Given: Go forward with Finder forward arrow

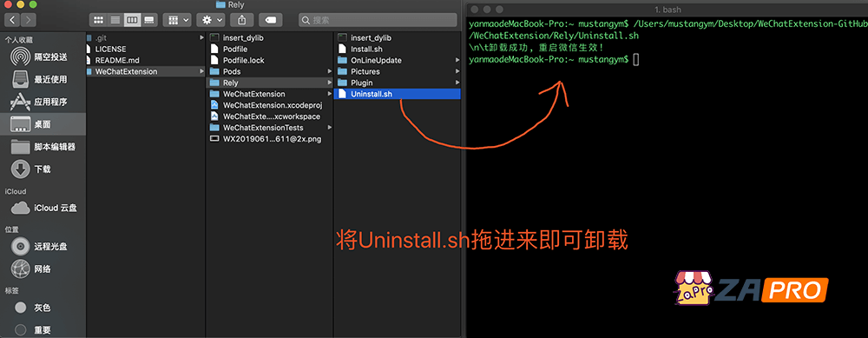Looking at the screenshot, I should click(29, 20).
